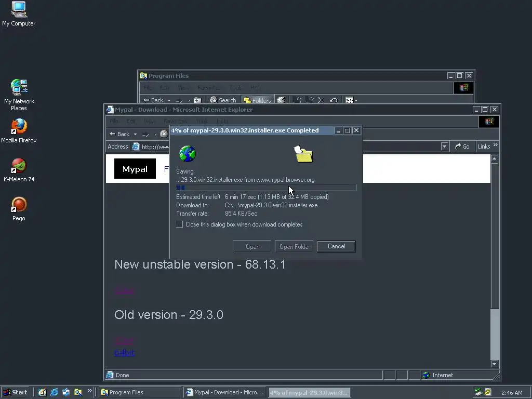Click 32bit link under unstable version 68.13.1
This screenshot has width=532, height=399.
click(124, 291)
